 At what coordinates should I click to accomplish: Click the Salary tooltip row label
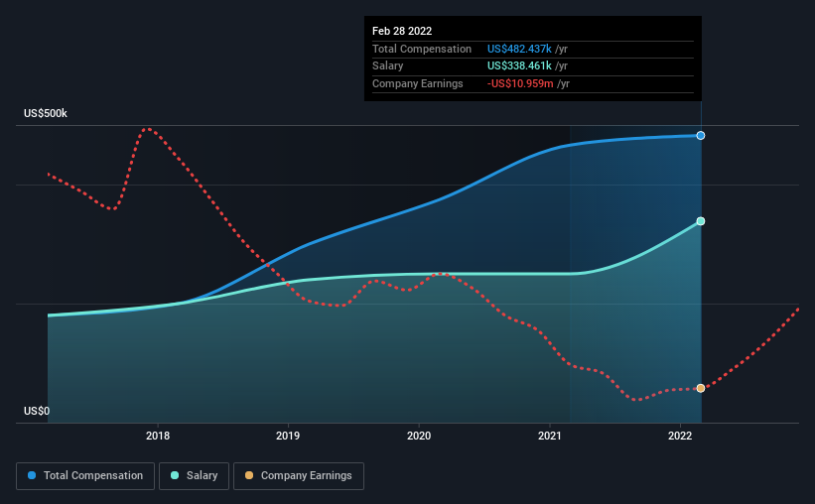pyautogui.click(x=388, y=66)
